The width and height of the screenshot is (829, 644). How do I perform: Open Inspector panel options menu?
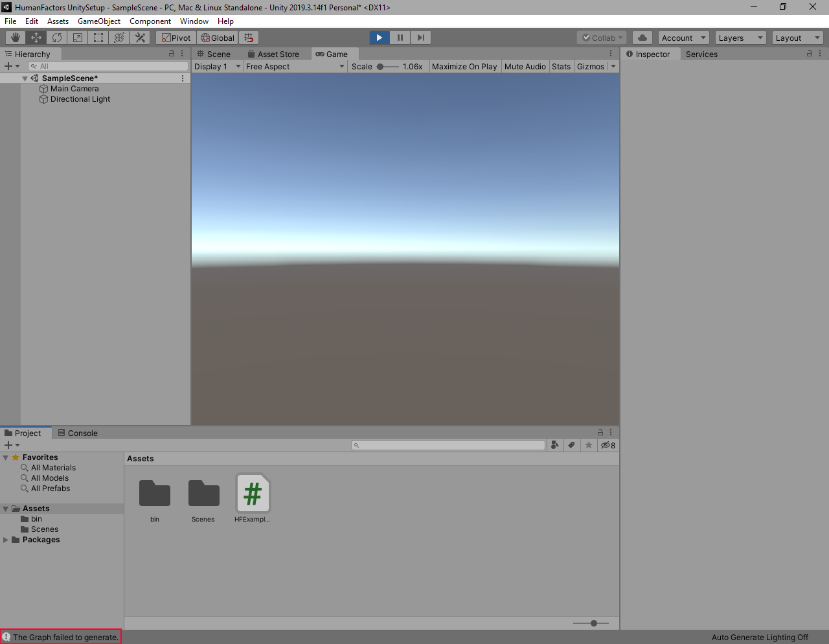(x=820, y=53)
